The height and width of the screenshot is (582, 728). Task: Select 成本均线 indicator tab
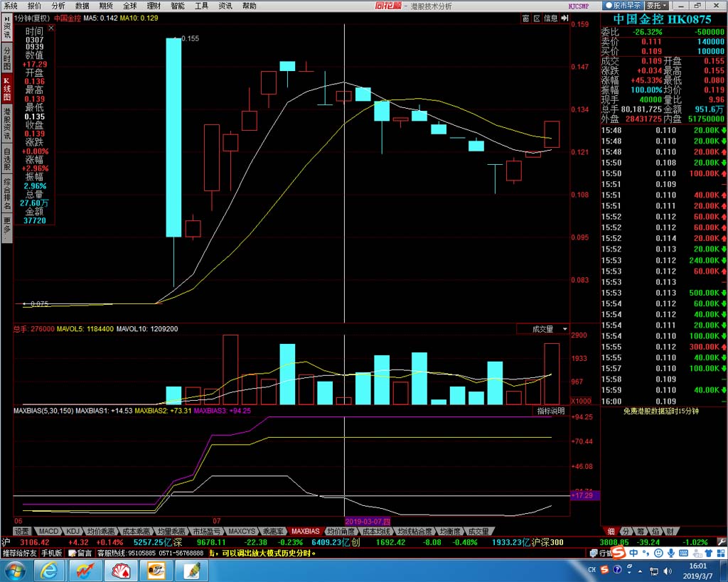[377, 531]
